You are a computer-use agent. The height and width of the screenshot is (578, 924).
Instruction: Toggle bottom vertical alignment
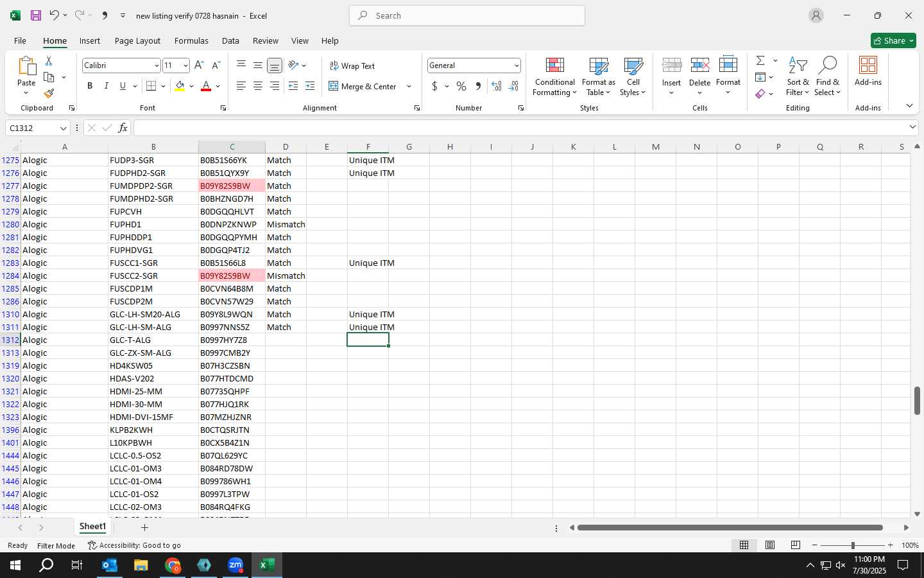click(x=274, y=66)
